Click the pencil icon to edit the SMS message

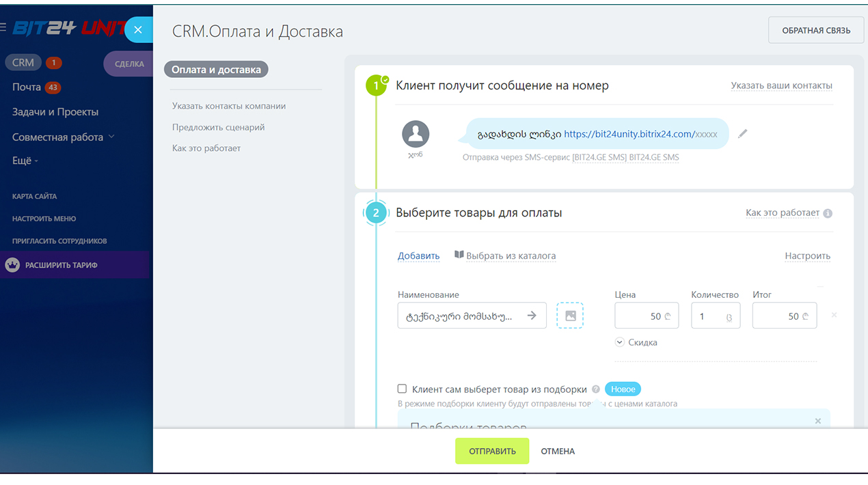743,133
